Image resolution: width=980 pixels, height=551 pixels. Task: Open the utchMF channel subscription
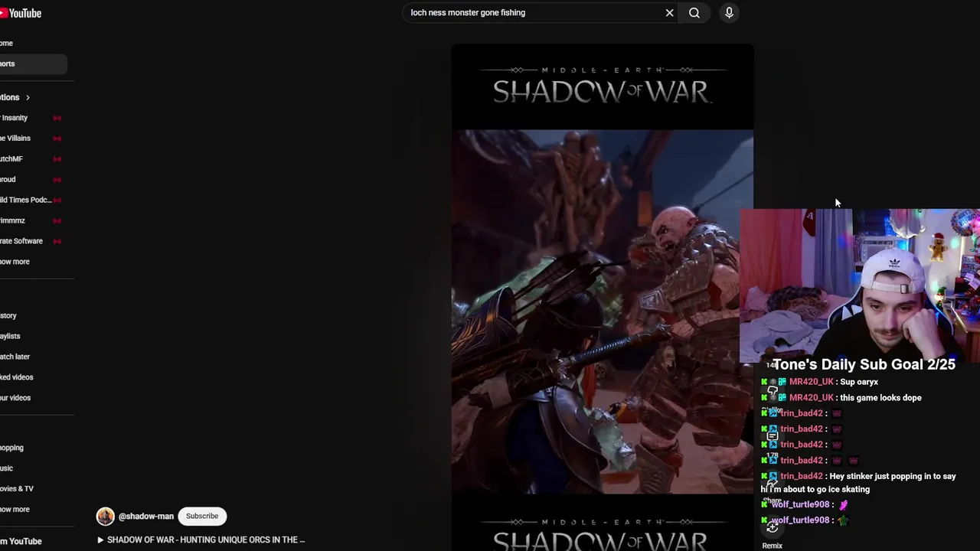[x=11, y=159]
